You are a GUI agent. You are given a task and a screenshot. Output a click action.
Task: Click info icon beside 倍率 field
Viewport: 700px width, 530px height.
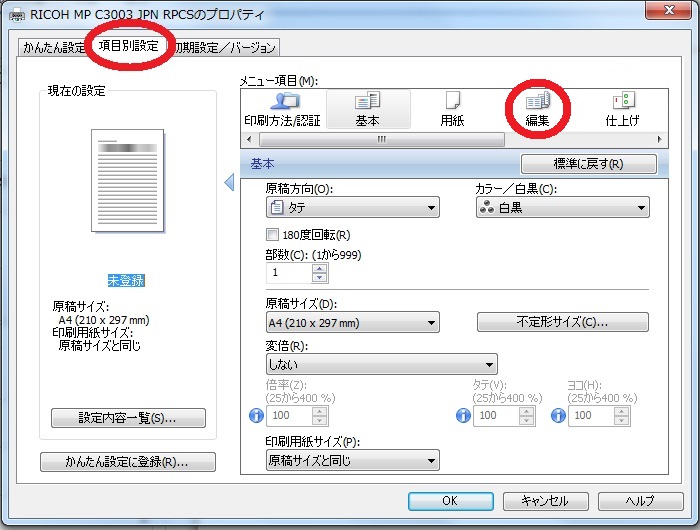[x=256, y=416]
